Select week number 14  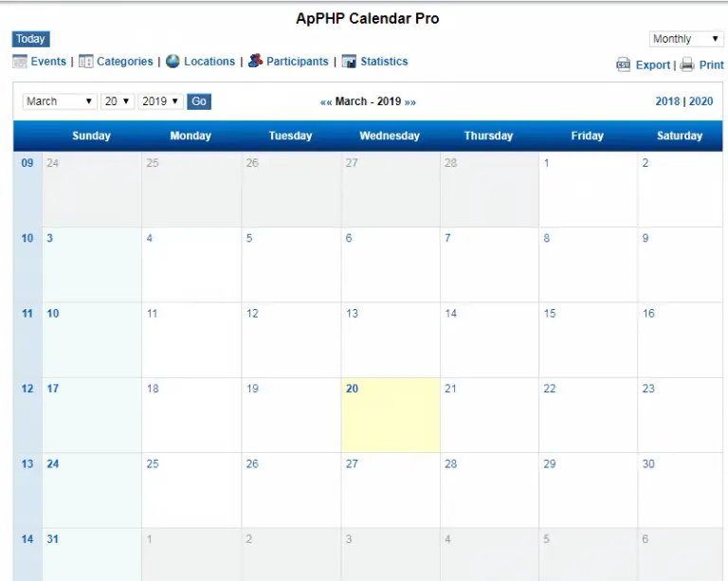[27, 538]
